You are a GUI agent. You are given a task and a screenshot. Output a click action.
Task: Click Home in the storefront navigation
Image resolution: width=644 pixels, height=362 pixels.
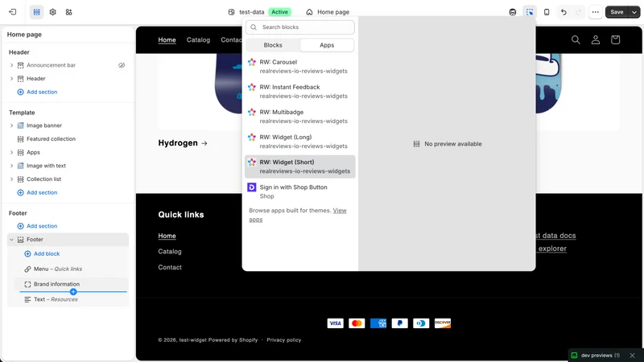click(167, 39)
